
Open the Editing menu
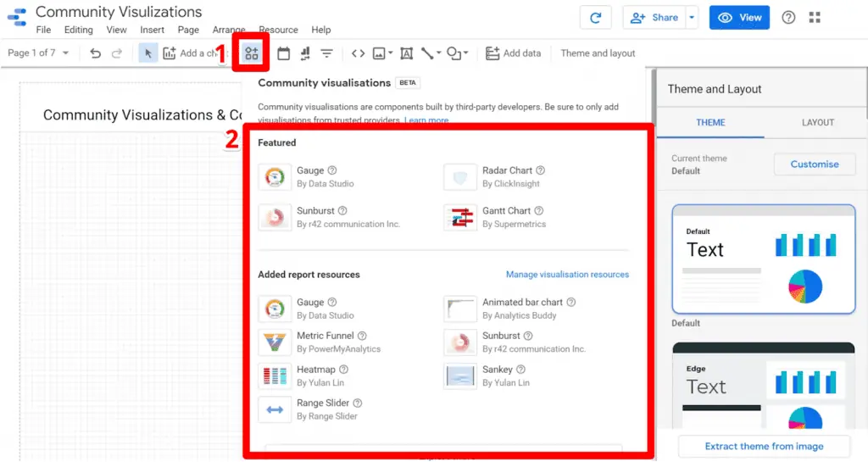(79, 30)
